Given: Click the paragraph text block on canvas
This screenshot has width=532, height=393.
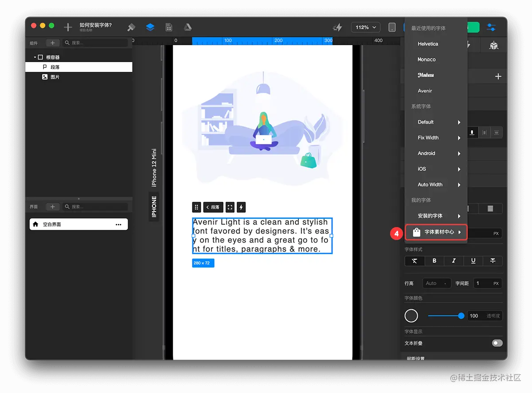Looking at the screenshot, I should (262, 236).
